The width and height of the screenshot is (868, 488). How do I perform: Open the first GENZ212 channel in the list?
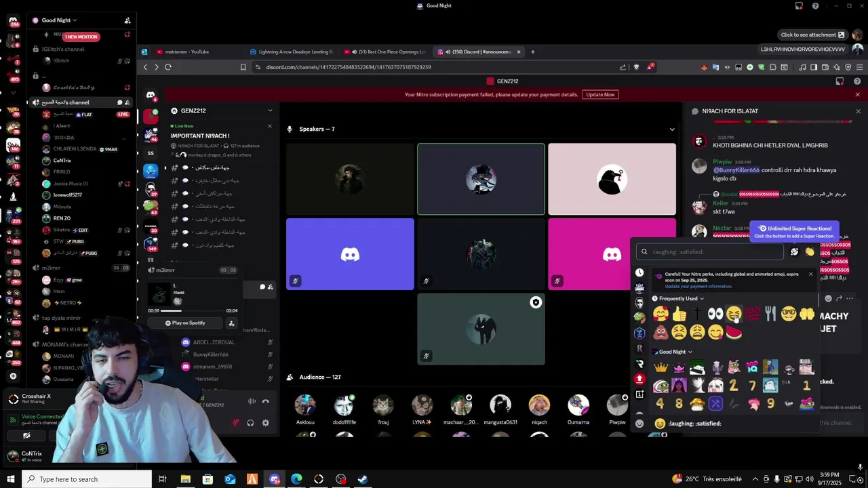[x=214, y=167]
